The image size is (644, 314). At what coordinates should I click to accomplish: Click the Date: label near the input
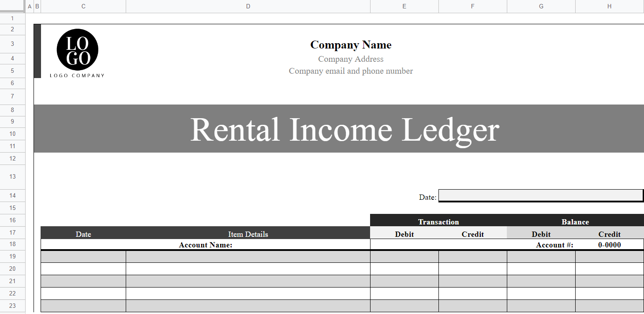coord(427,197)
